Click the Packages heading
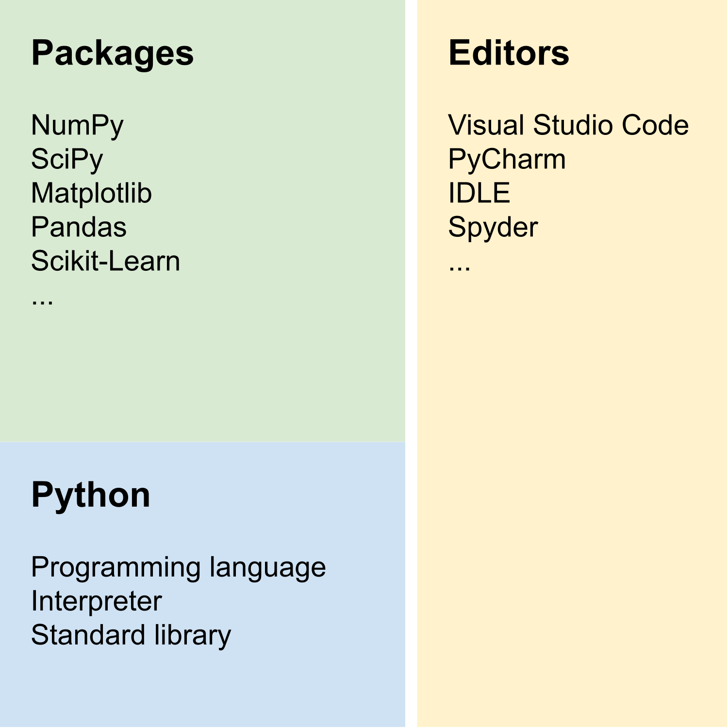Screen dimensions: 728x728 (112, 53)
